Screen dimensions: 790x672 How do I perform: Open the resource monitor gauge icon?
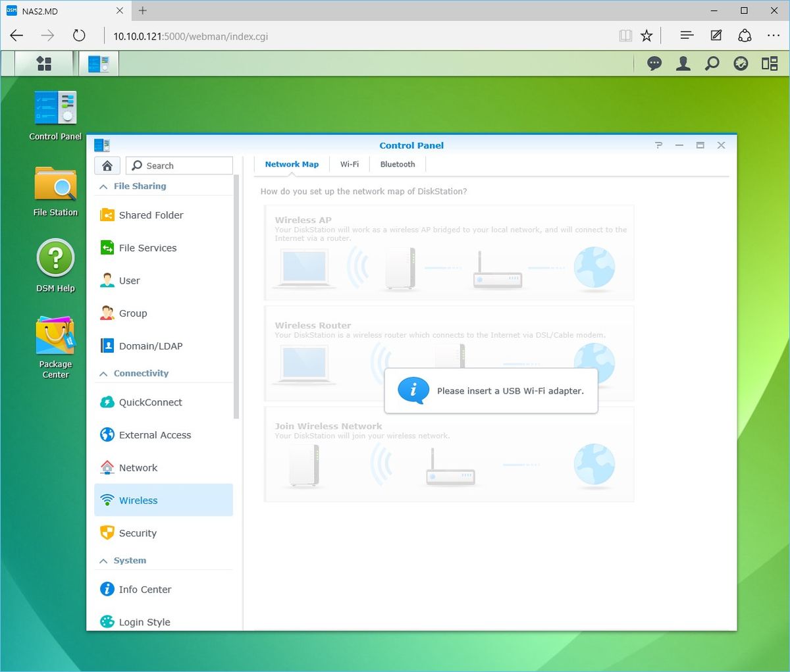point(741,63)
